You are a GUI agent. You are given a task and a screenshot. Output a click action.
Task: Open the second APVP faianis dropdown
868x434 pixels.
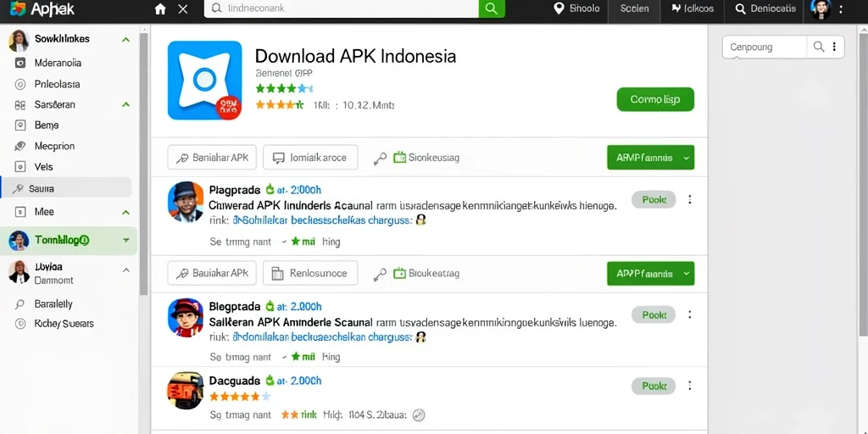[650, 274]
